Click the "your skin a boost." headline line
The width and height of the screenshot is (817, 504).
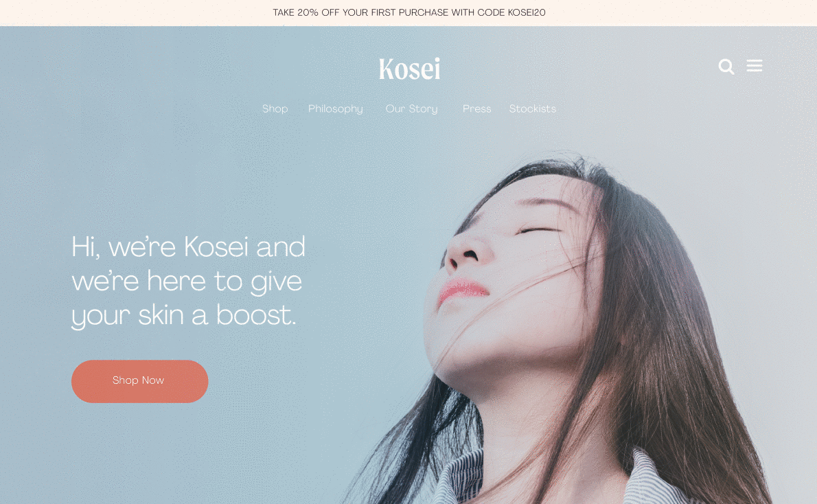(184, 316)
